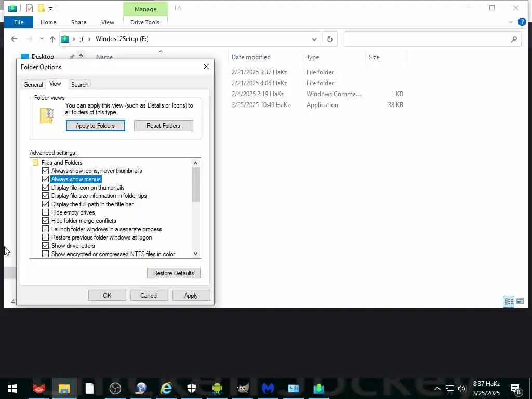Enable Show encrypted or compressed NTFS files in color
This screenshot has width=532, height=399.
point(46,254)
